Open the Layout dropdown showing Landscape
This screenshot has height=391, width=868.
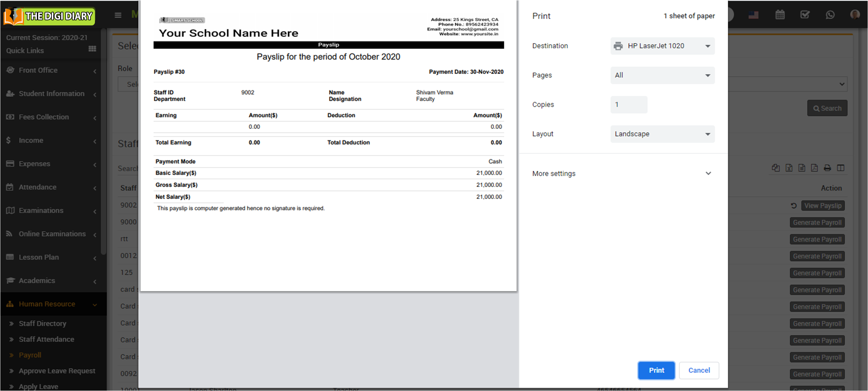662,134
